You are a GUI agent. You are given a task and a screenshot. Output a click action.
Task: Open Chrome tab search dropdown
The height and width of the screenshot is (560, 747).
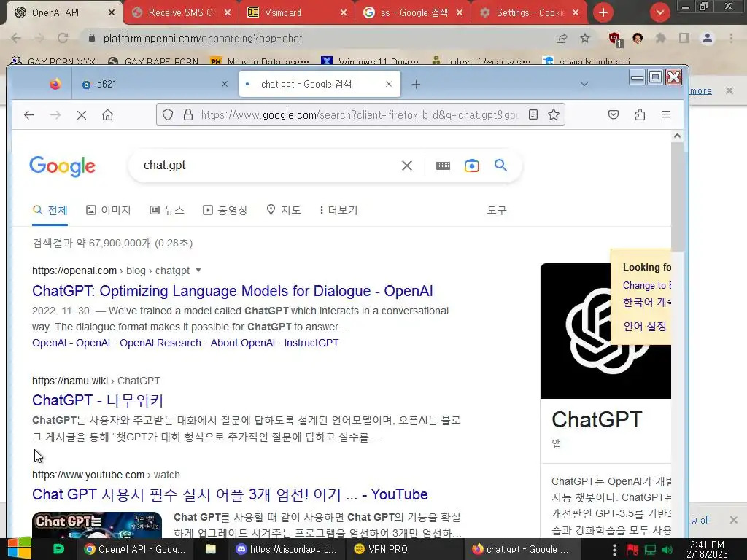[659, 13]
